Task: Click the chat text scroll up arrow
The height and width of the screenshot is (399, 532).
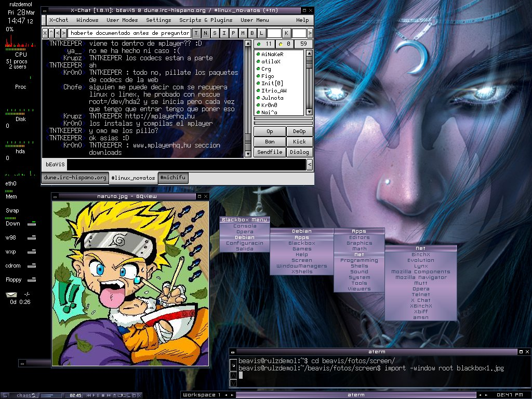Action: click(x=248, y=44)
